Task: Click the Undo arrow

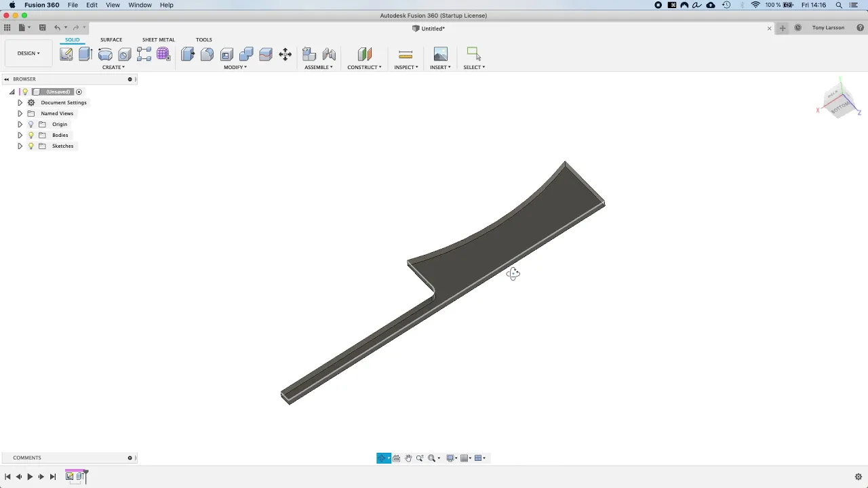Action: point(57,28)
